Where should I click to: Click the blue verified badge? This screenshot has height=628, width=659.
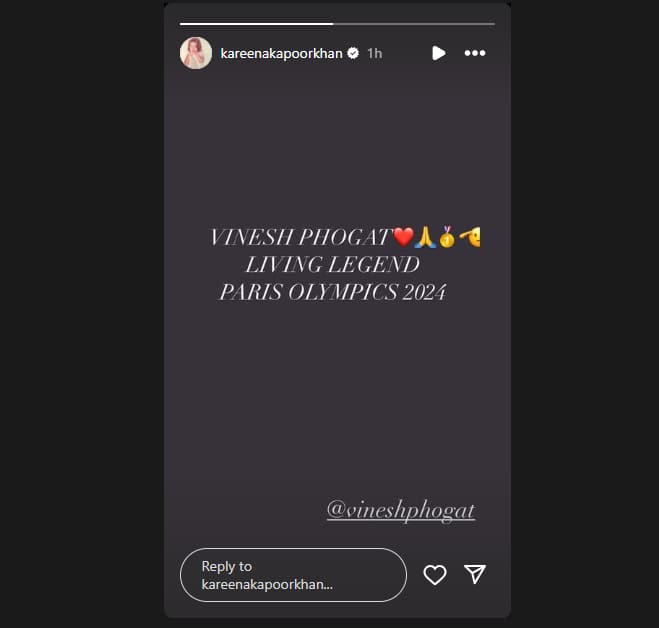pos(353,53)
